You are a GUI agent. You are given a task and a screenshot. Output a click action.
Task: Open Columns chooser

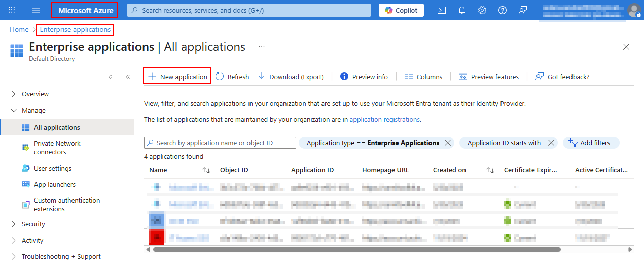click(423, 77)
